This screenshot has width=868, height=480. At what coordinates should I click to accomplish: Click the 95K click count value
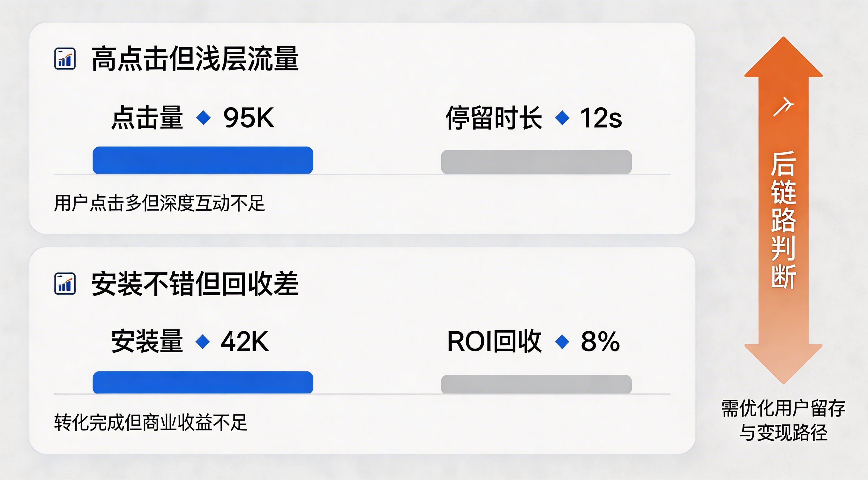point(249,118)
